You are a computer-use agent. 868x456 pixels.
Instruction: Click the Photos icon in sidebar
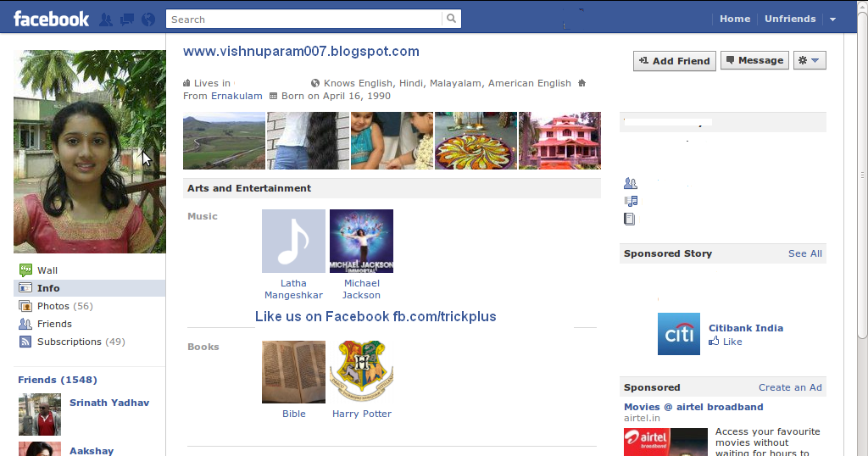(25, 306)
